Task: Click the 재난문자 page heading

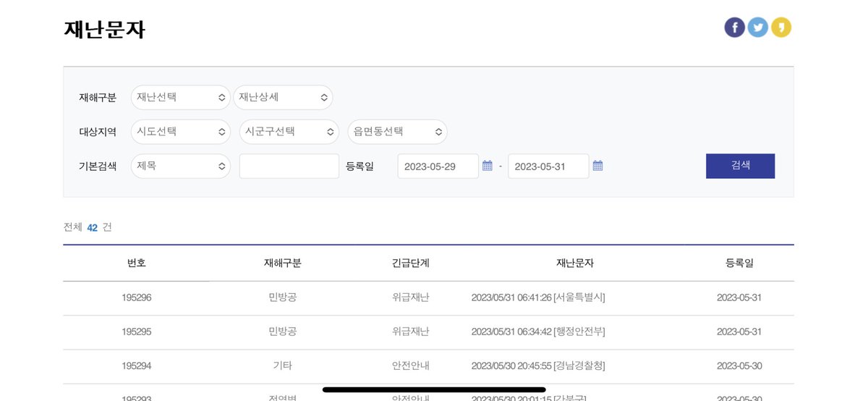Action: (105, 30)
